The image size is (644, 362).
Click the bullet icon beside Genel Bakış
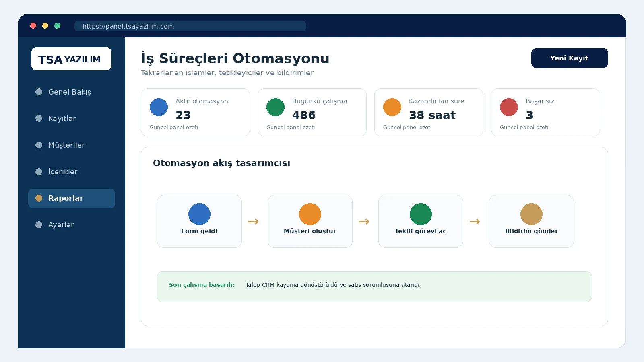tap(39, 92)
